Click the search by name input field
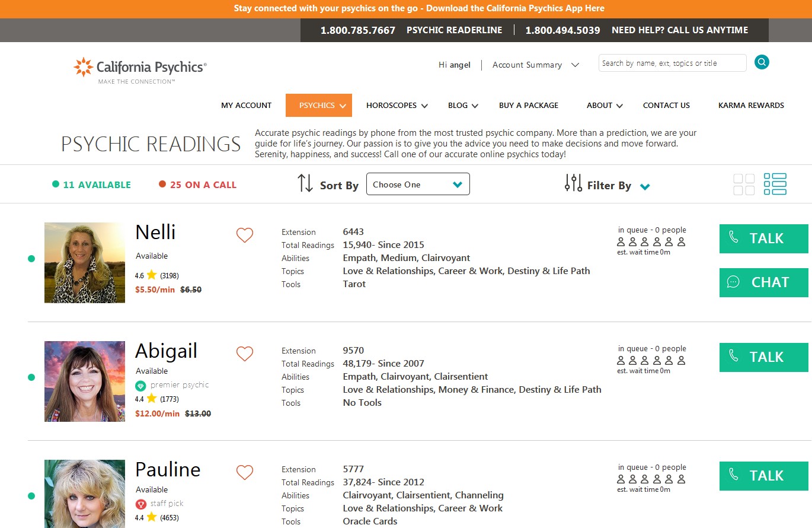This screenshot has height=528, width=812. click(x=672, y=63)
